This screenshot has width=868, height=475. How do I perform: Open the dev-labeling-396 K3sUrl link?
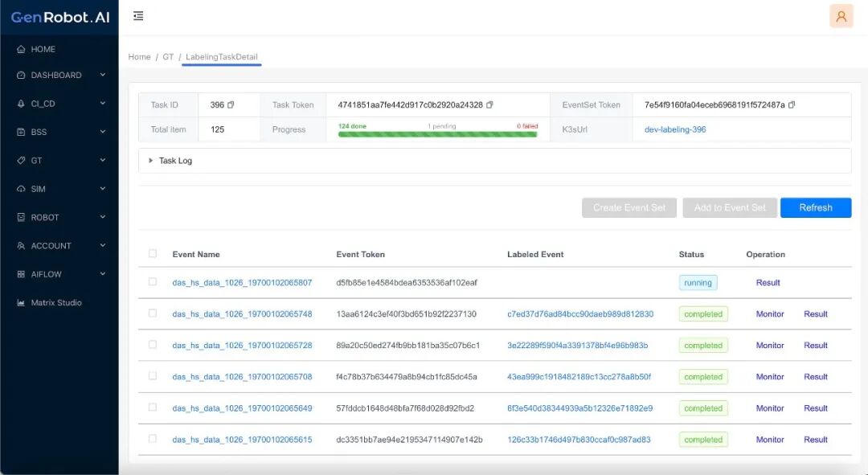(x=675, y=129)
